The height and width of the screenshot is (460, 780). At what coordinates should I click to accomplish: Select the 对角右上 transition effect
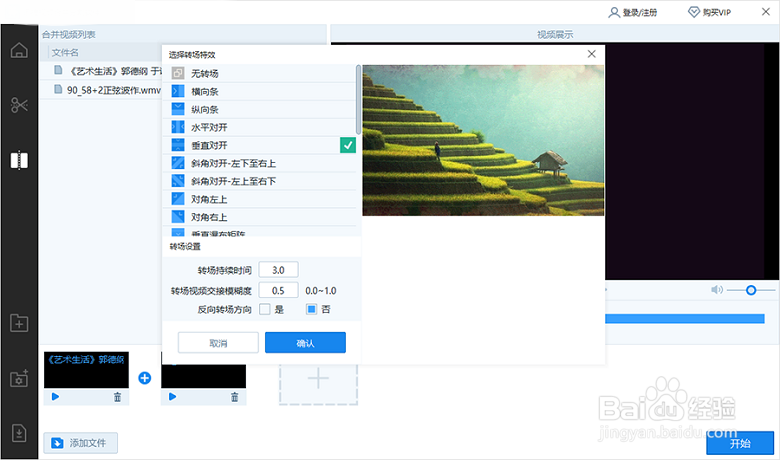coord(259,217)
